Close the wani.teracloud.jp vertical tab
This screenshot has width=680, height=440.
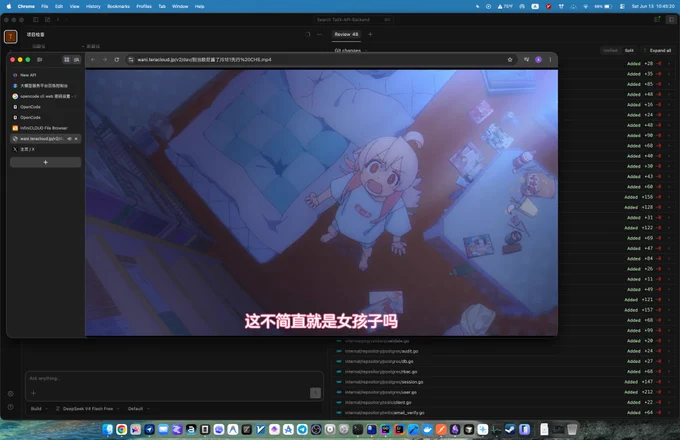coord(76,139)
